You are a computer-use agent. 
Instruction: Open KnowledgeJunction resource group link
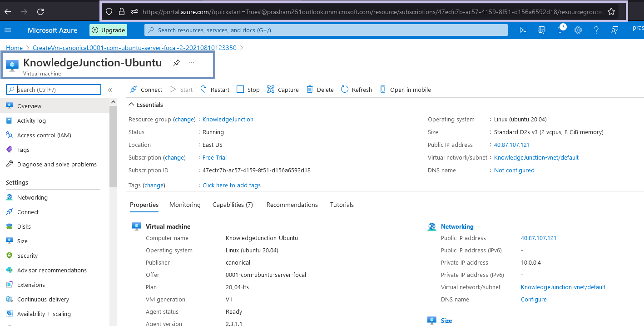tap(228, 119)
